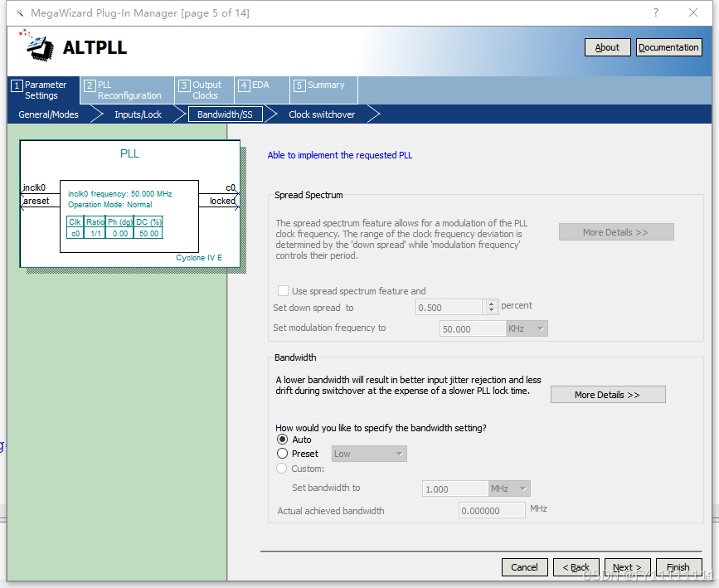Click the Spread Spectrum group heading
The width and height of the screenshot is (719, 588).
[308, 195]
